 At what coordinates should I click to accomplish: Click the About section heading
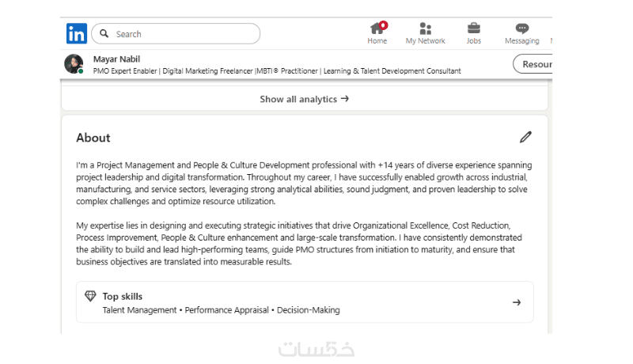click(x=93, y=138)
